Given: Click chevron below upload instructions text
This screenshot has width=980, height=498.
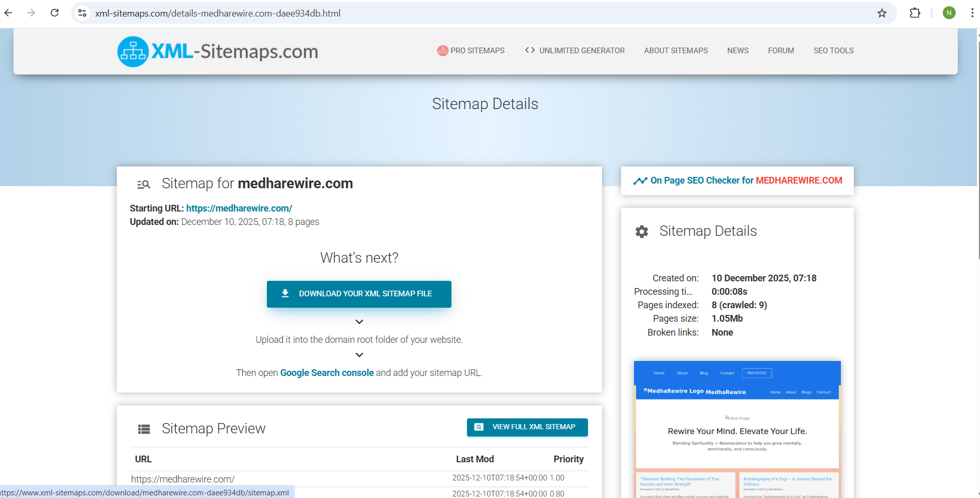Looking at the screenshot, I should coord(359,355).
